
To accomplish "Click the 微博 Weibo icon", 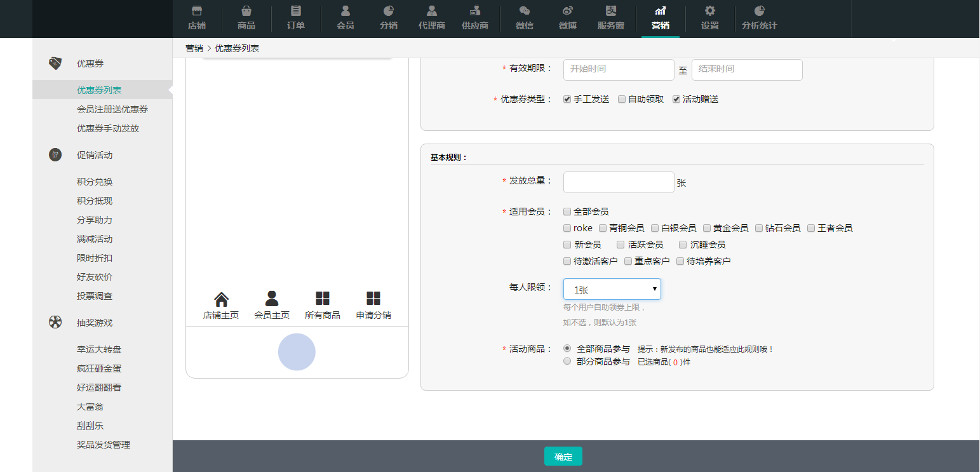I will tap(568, 11).
